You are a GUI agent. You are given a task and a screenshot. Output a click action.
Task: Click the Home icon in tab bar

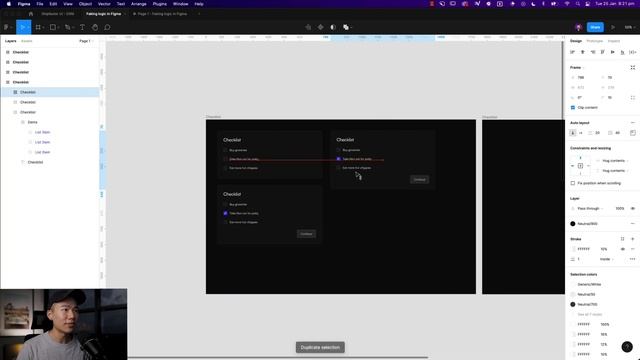click(31, 14)
